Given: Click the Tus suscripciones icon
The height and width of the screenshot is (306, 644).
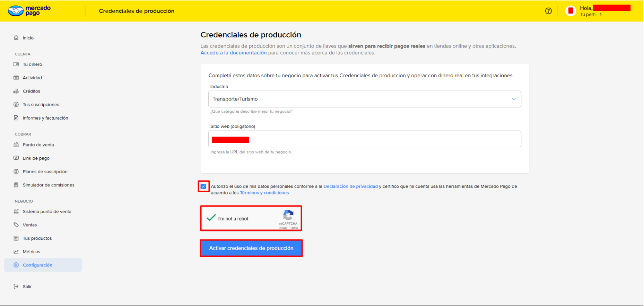Looking at the screenshot, I should [16, 104].
